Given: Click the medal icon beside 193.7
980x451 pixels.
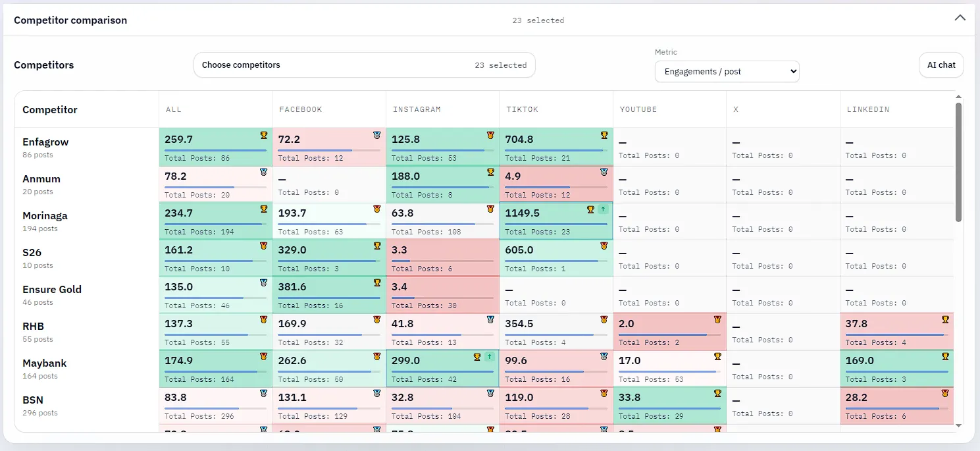Looking at the screenshot, I should (x=376, y=209).
